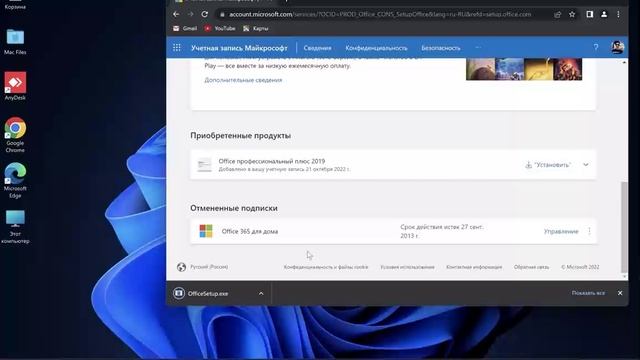Viewport: 640px width, 360px height.
Task: Open Контактная информация footer link
Action: pyautogui.click(x=474, y=267)
